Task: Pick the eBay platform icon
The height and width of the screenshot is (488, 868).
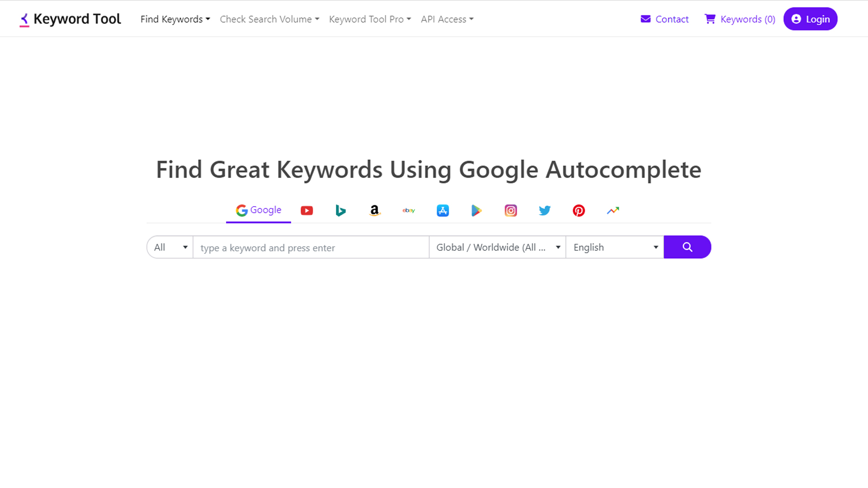Action: pyautogui.click(x=408, y=210)
